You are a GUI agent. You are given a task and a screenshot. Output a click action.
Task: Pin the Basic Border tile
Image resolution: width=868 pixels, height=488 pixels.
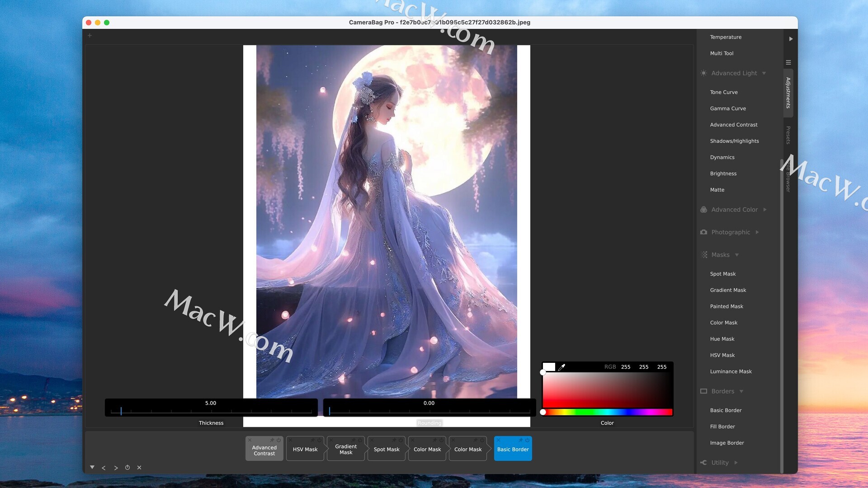tap(520, 440)
